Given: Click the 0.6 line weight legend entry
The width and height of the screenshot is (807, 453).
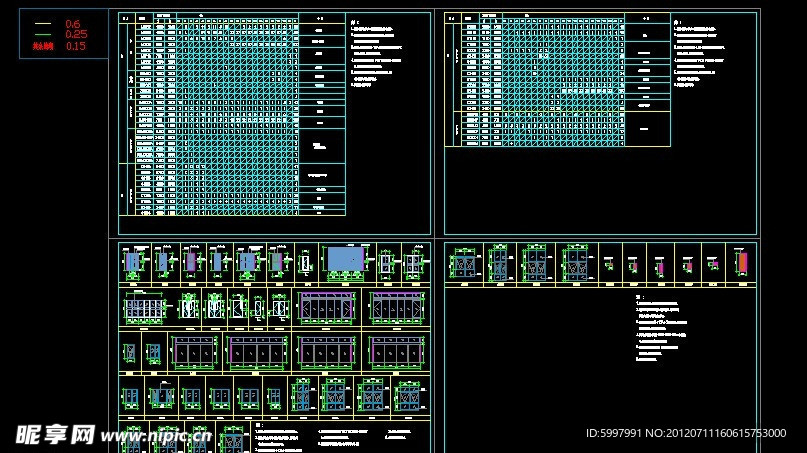Looking at the screenshot, I should [74, 23].
